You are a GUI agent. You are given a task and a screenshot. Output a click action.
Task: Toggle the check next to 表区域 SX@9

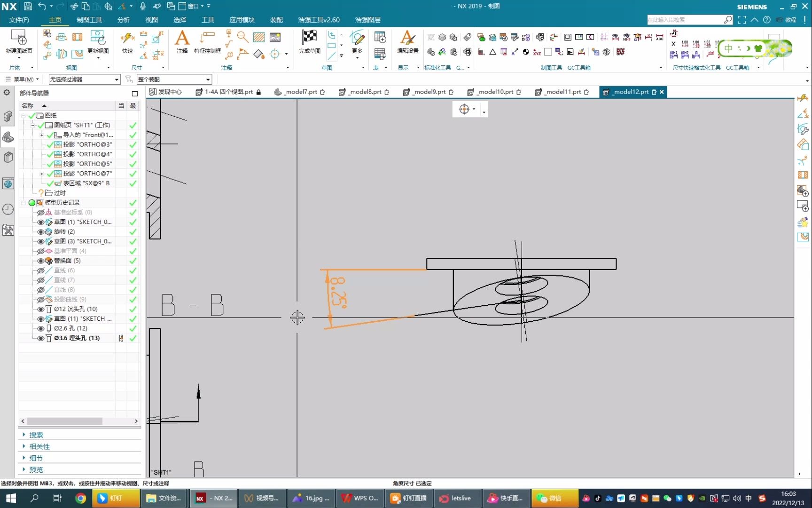pyautogui.click(x=50, y=183)
